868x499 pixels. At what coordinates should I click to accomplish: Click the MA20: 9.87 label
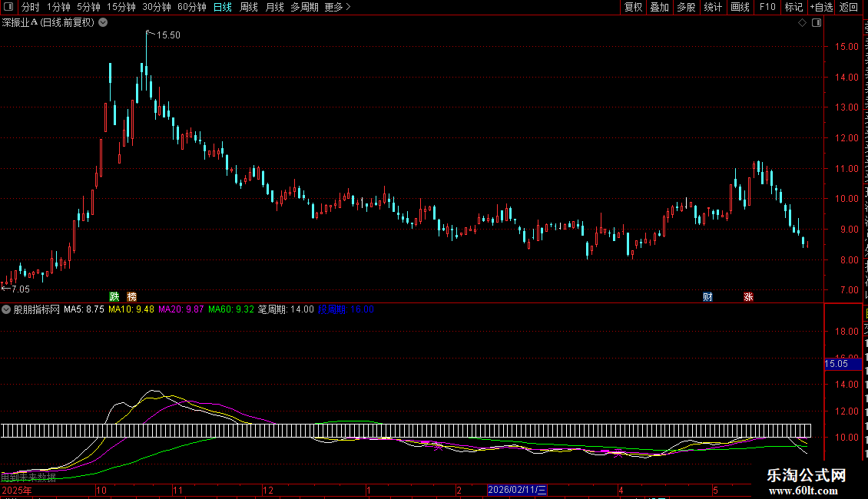click(181, 309)
